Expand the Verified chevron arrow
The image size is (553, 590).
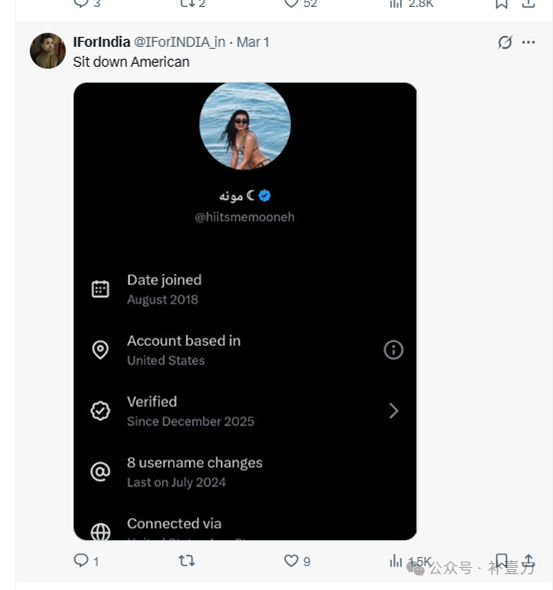393,411
